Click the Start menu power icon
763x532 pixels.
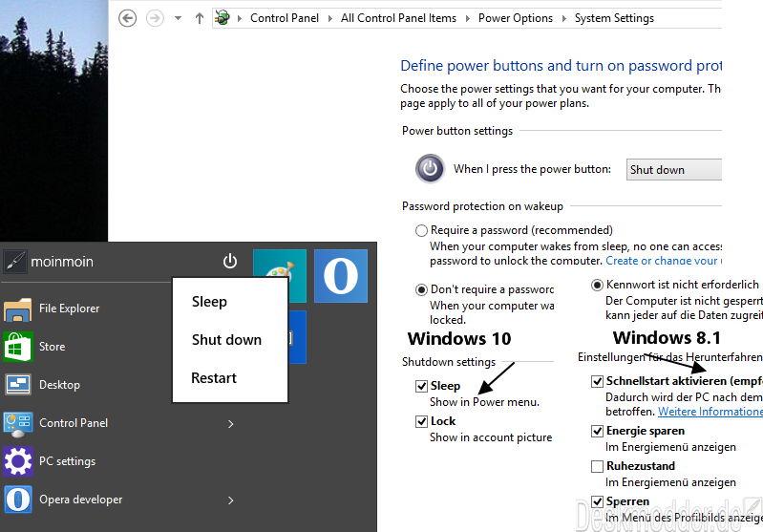tap(230, 262)
